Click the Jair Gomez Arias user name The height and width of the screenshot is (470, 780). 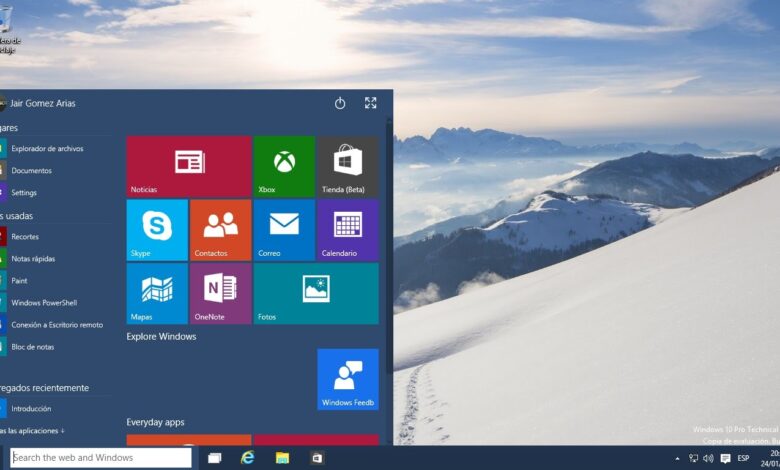click(43, 103)
